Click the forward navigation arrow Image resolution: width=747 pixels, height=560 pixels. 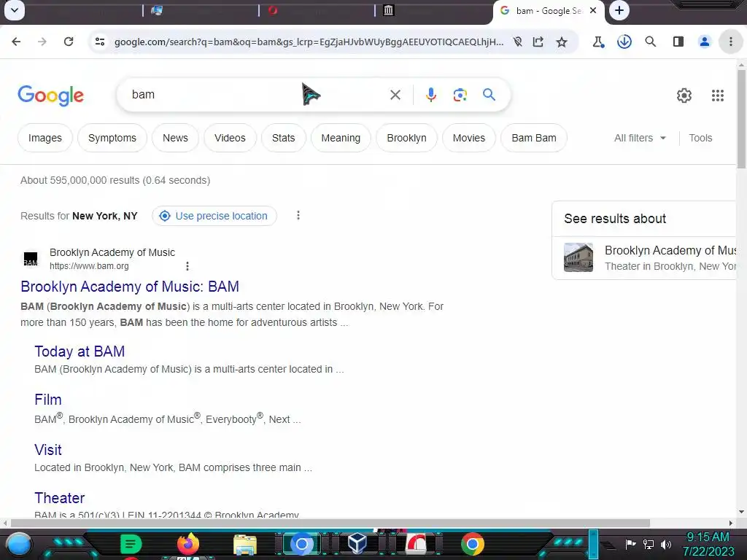[42, 42]
